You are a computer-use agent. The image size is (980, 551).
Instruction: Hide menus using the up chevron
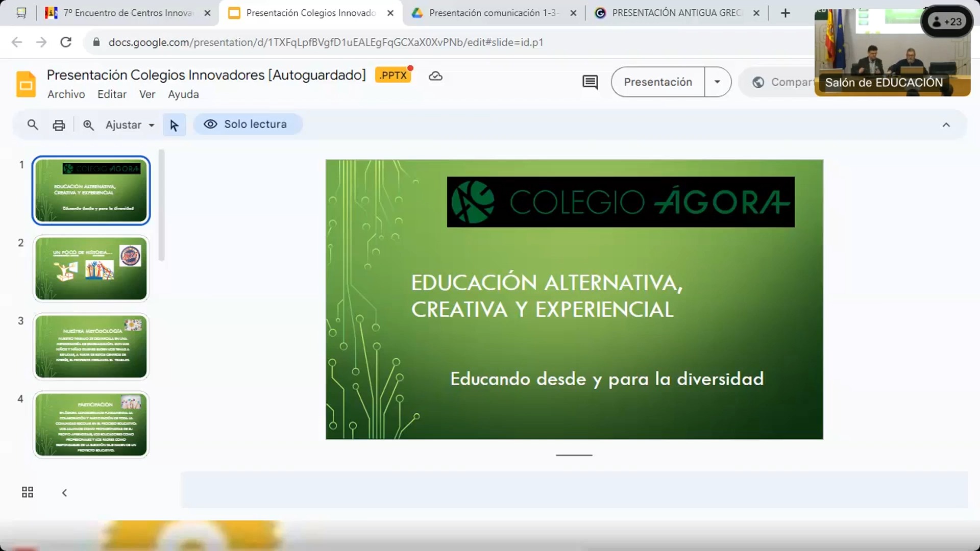(x=946, y=125)
